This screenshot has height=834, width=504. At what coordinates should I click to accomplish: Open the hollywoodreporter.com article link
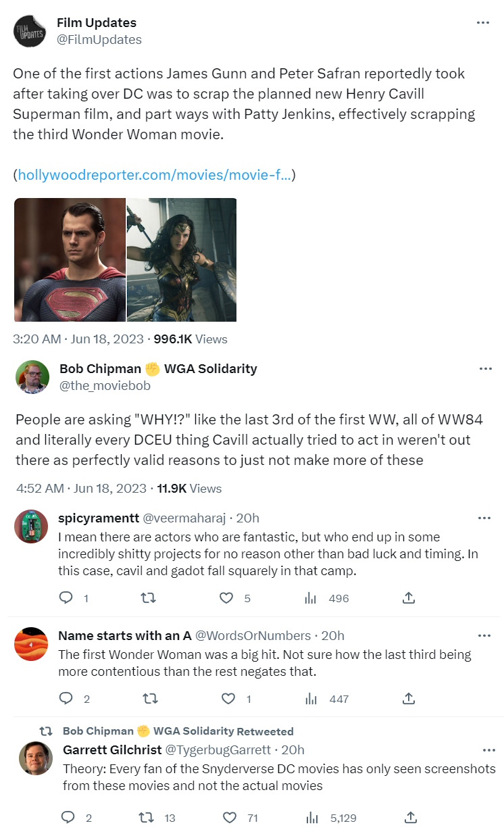pyautogui.click(x=154, y=175)
